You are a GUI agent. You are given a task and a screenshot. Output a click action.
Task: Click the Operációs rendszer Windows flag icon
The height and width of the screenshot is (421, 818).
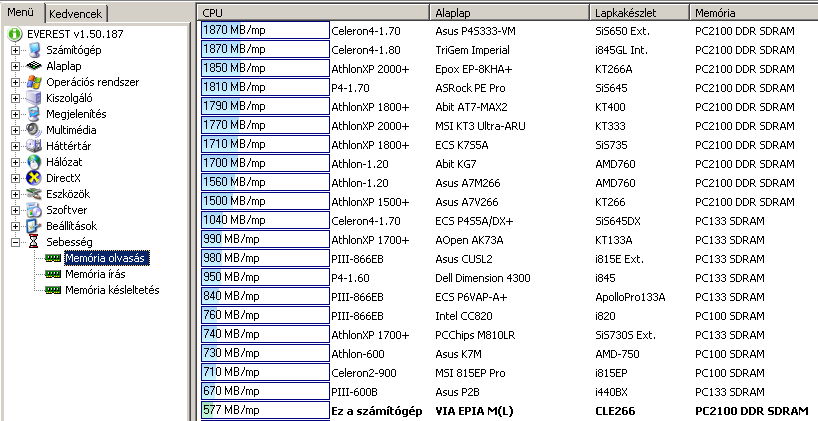(x=34, y=82)
